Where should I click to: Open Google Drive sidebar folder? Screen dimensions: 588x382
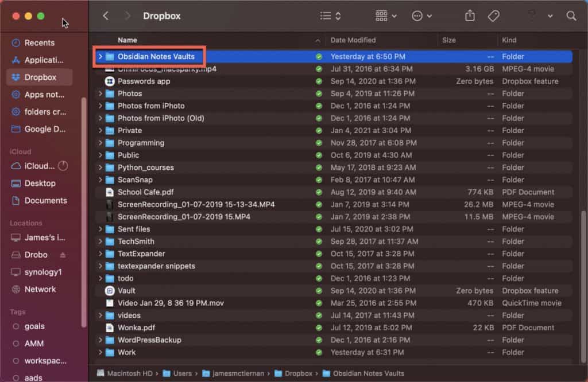pyautogui.click(x=40, y=129)
